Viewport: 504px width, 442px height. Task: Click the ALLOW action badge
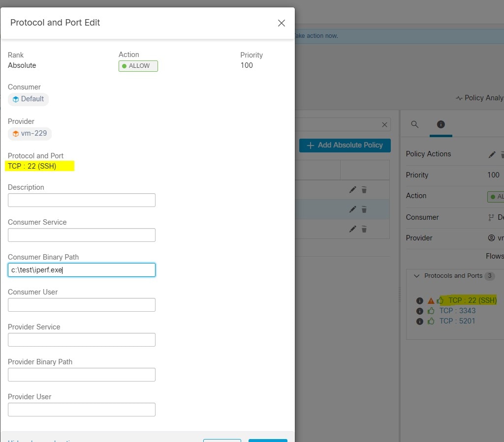point(138,66)
